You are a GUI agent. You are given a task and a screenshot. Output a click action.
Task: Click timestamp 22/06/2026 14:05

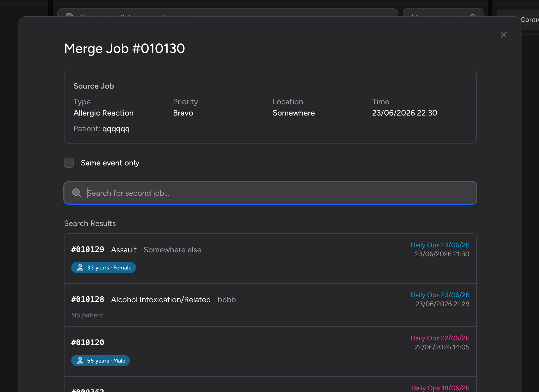pyautogui.click(x=442, y=347)
